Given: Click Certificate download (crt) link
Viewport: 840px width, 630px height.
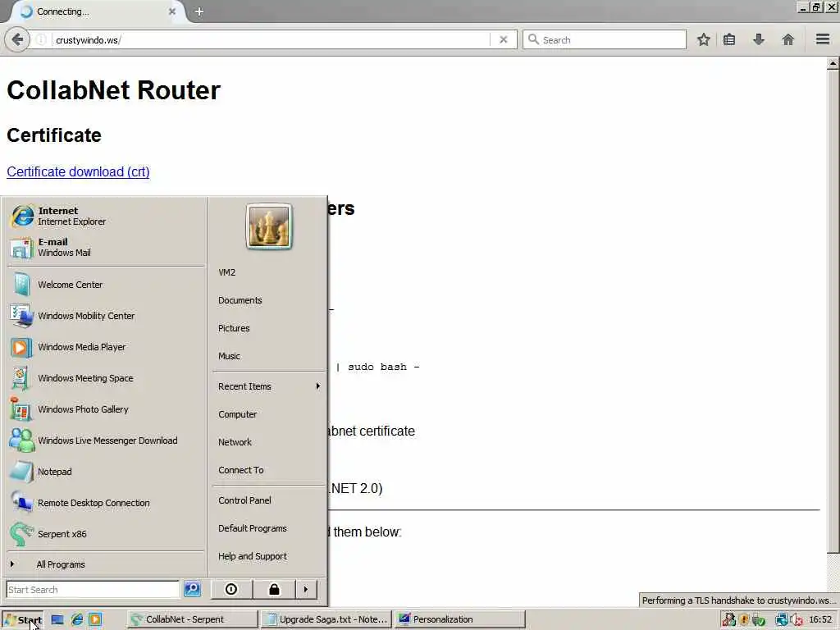Looking at the screenshot, I should pyautogui.click(x=78, y=171).
